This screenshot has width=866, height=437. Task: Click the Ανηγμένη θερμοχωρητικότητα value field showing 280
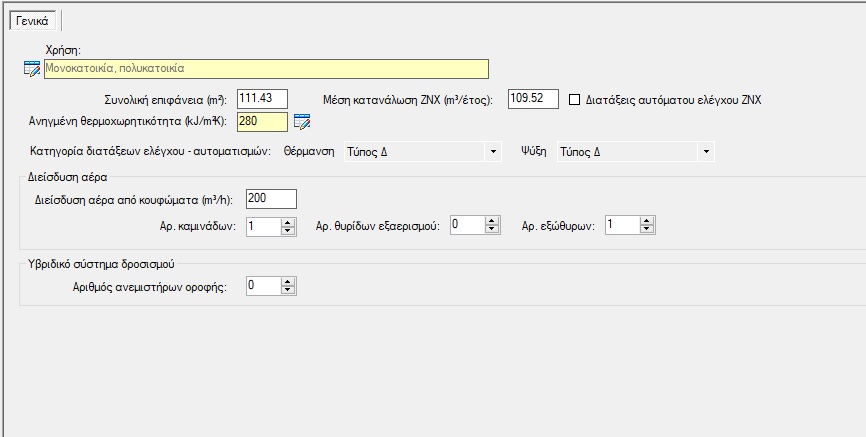tap(262, 122)
